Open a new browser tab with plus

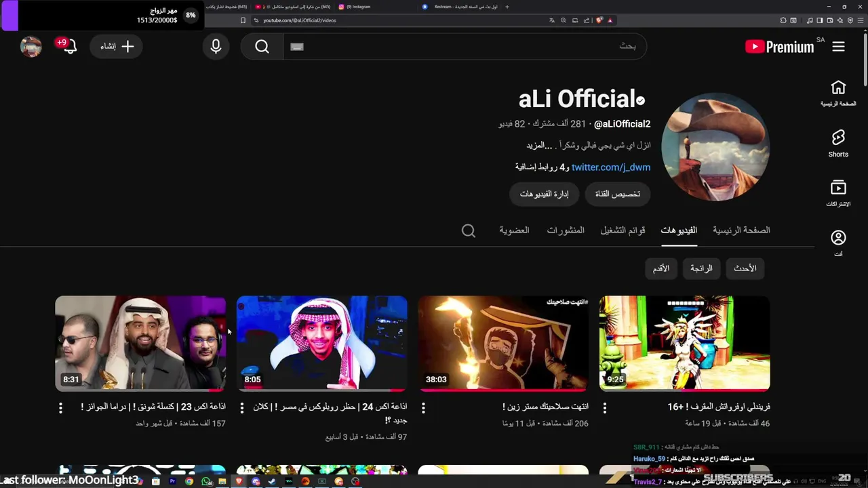pyautogui.click(x=507, y=6)
